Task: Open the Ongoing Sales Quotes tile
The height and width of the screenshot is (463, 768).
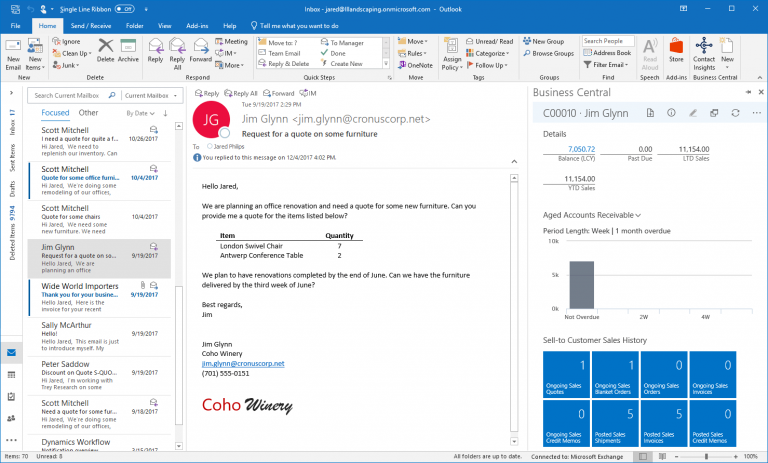Action: pos(566,373)
